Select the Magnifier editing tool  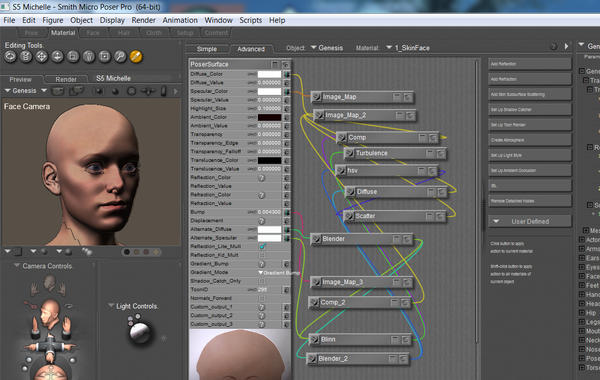coord(120,57)
